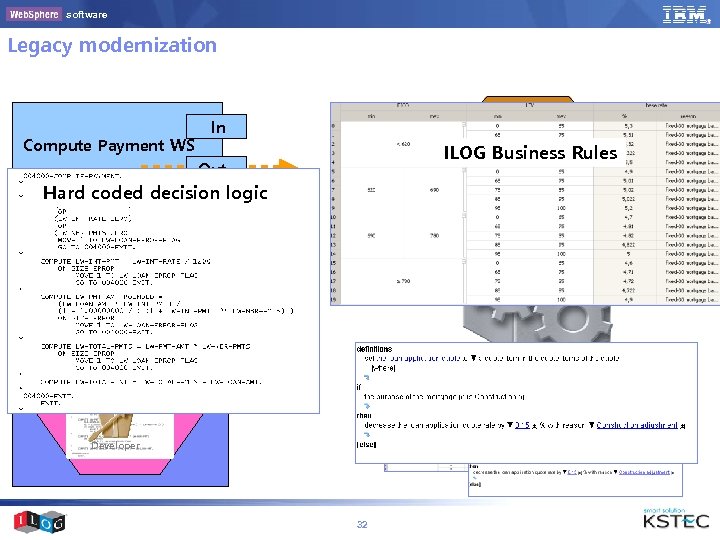Select row header 10 in the decision table
The height and width of the screenshot is (540, 720).
tap(334, 217)
